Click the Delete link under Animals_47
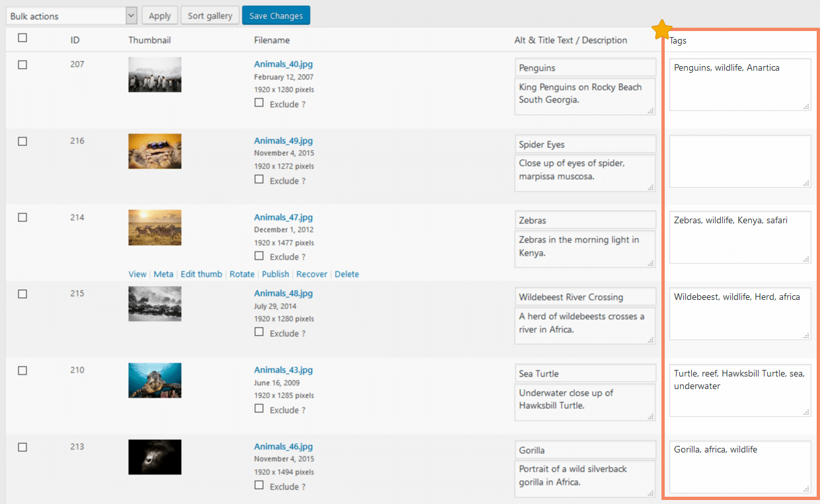Viewport: 820px width, 504px height. click(347, 274)
